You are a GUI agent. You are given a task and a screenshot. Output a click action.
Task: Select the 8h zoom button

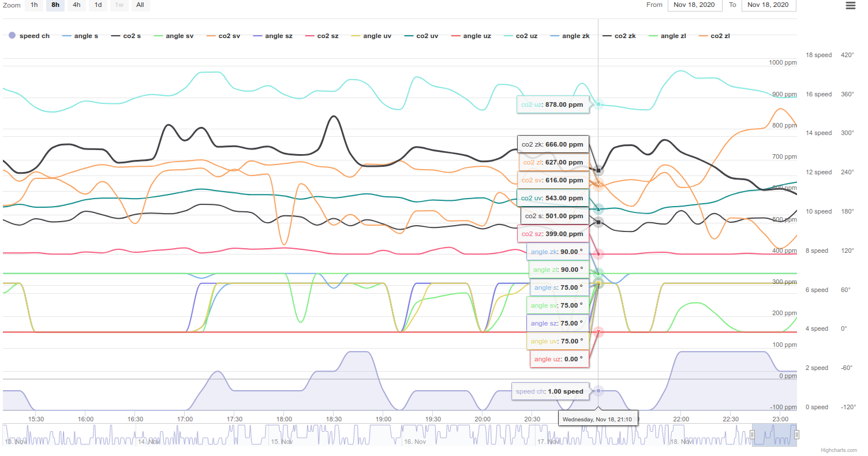coord(55,5)
